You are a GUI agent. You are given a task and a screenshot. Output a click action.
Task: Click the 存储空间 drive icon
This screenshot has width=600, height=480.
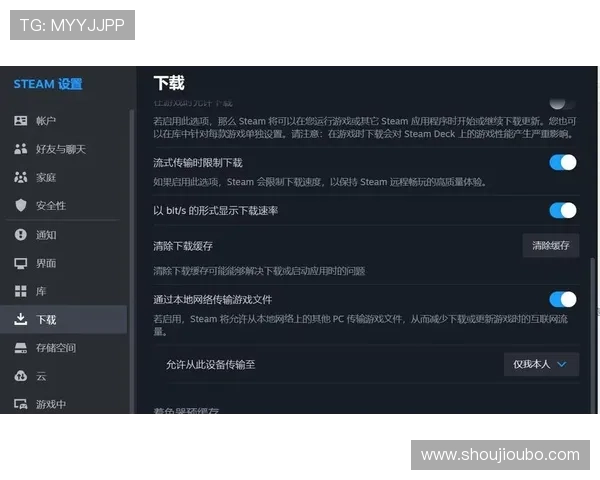point(21,348)
